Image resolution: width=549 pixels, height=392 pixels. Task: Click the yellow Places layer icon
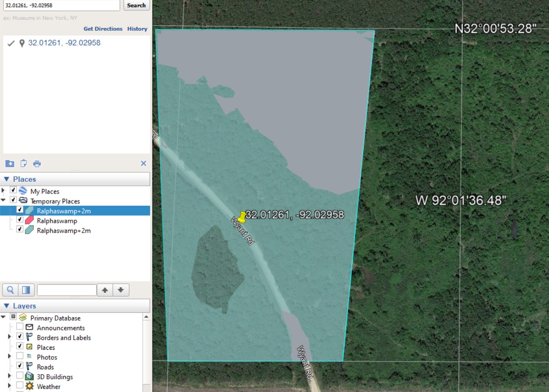point(30,347)
